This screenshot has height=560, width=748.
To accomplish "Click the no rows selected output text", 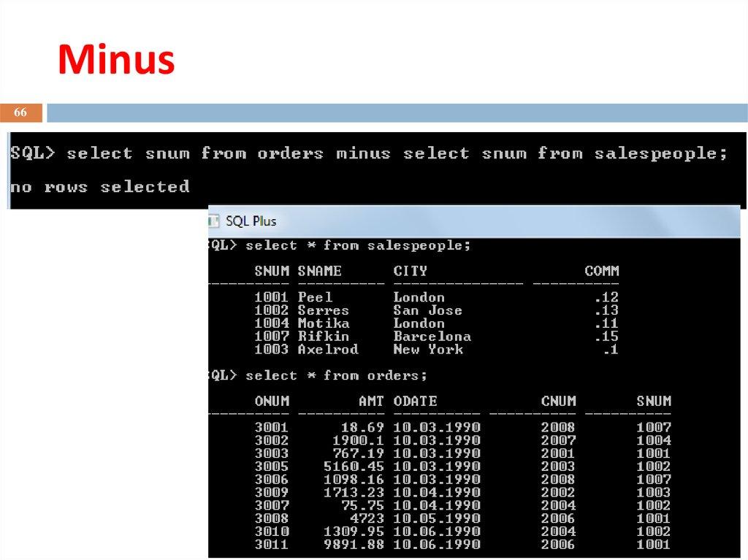I will [96, 187].
